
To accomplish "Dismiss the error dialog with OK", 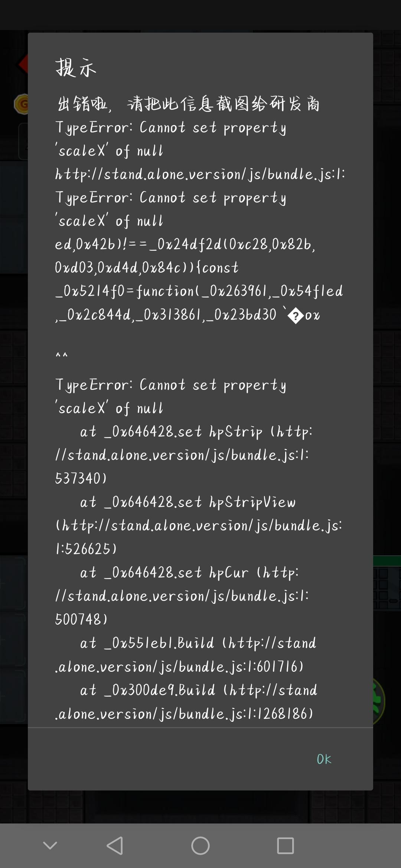I will tap(324, 759).
